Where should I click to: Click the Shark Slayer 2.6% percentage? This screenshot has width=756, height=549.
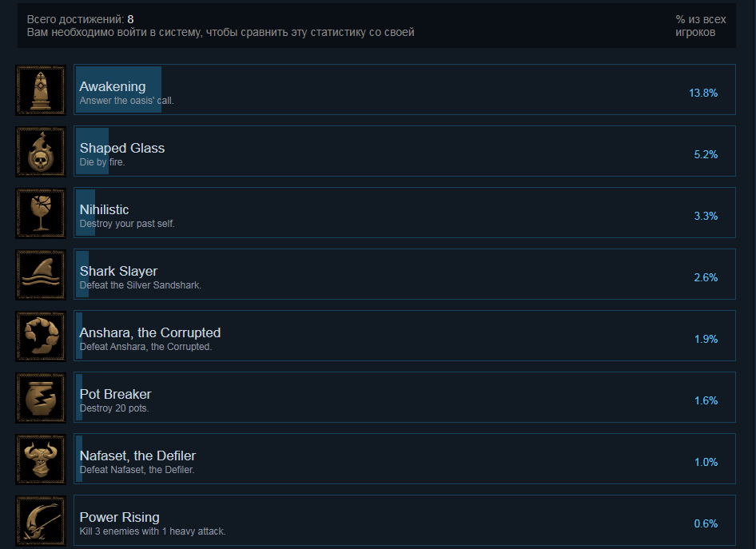click(706, 277)
